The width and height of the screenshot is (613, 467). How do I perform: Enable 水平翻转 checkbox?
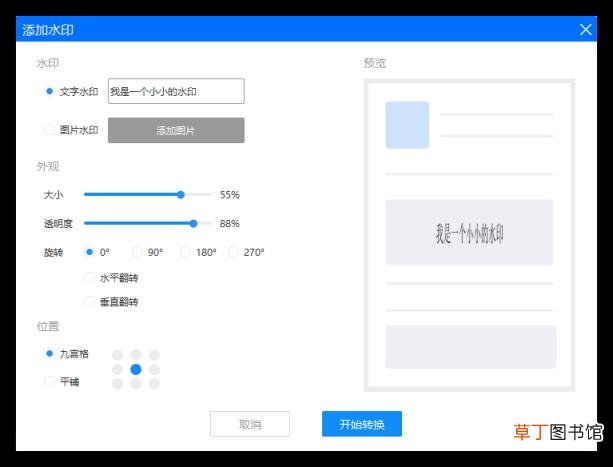89,278
